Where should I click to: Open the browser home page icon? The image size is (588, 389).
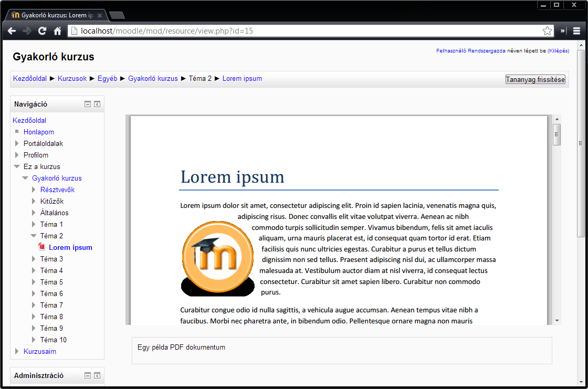57,31
